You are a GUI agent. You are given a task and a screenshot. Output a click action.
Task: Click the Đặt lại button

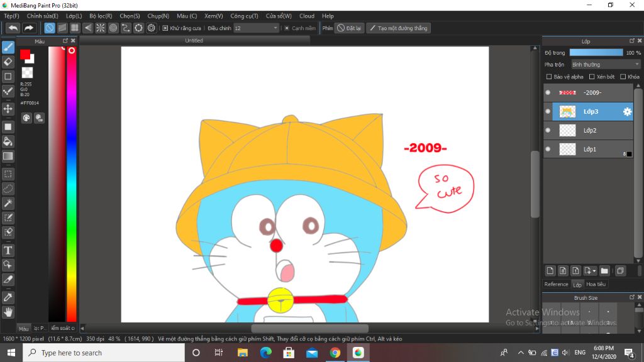point(349,28)
